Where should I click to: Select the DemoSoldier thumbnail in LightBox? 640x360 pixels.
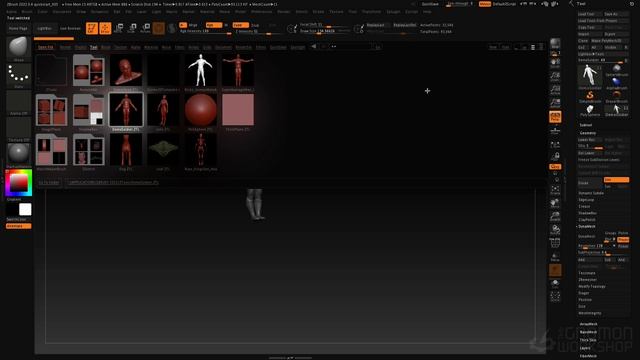tap(126, 110)
